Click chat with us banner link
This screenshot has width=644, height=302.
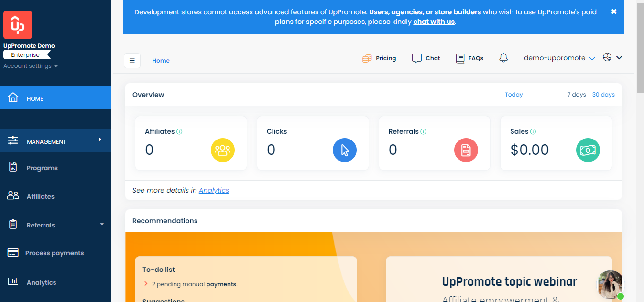coord(434,22)
